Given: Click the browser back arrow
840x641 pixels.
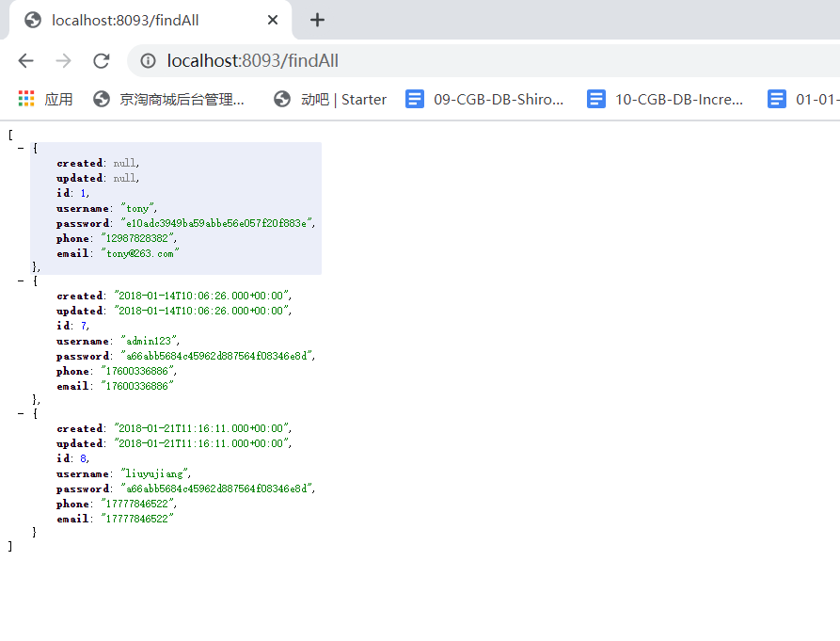Looking at the screenshot, I should click(x=25, y=60).
